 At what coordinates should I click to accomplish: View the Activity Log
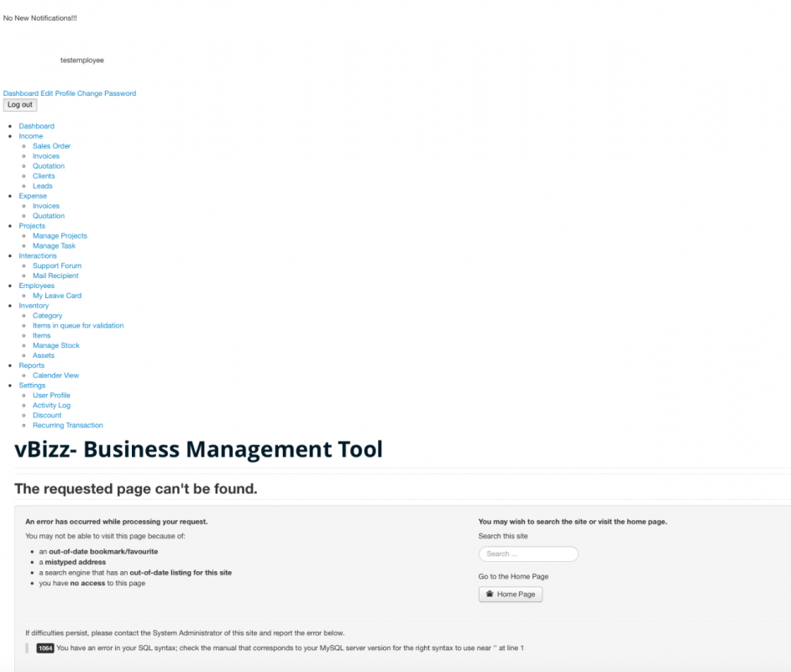point(51,406)
